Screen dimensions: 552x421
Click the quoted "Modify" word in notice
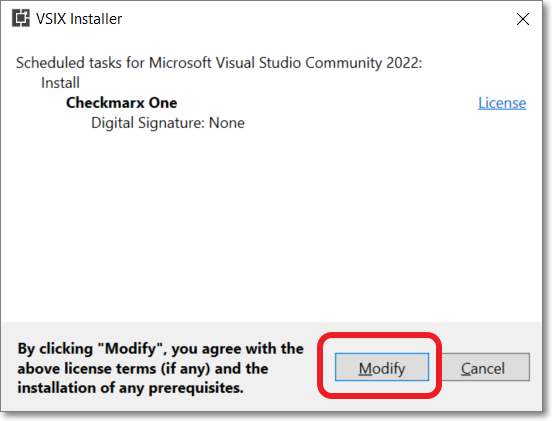[132, 349]
